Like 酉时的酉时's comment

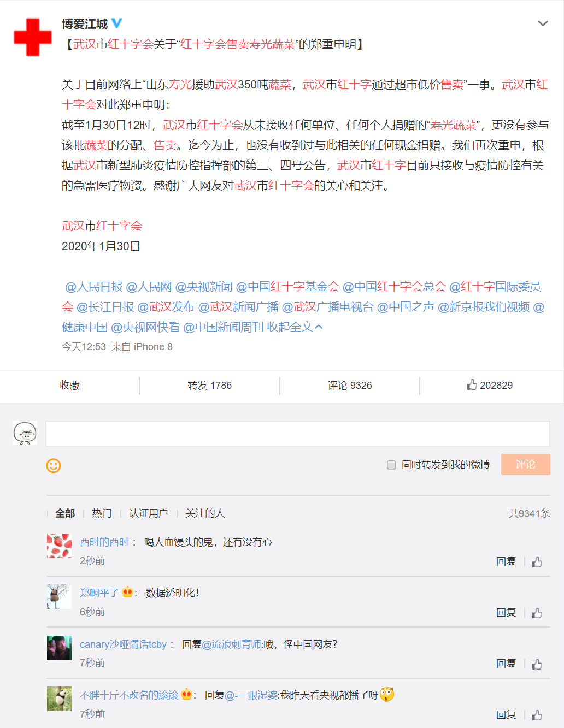(x=537, y=561)
